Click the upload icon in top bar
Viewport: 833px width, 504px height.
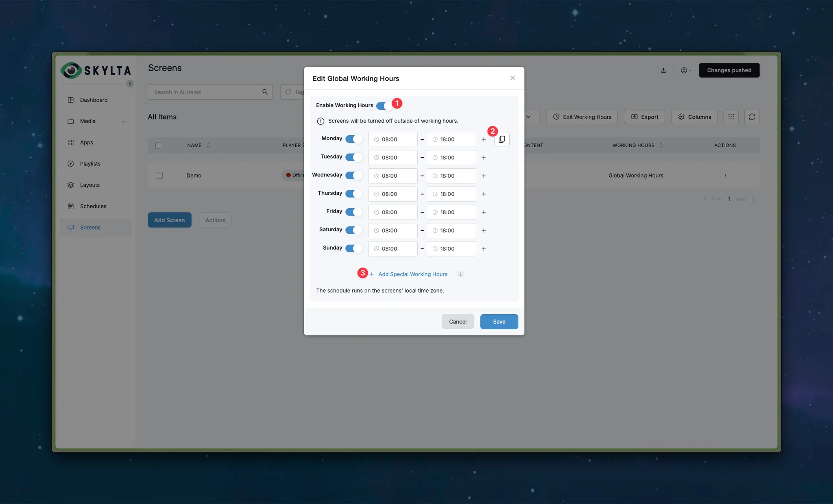[x=663, y=70]
